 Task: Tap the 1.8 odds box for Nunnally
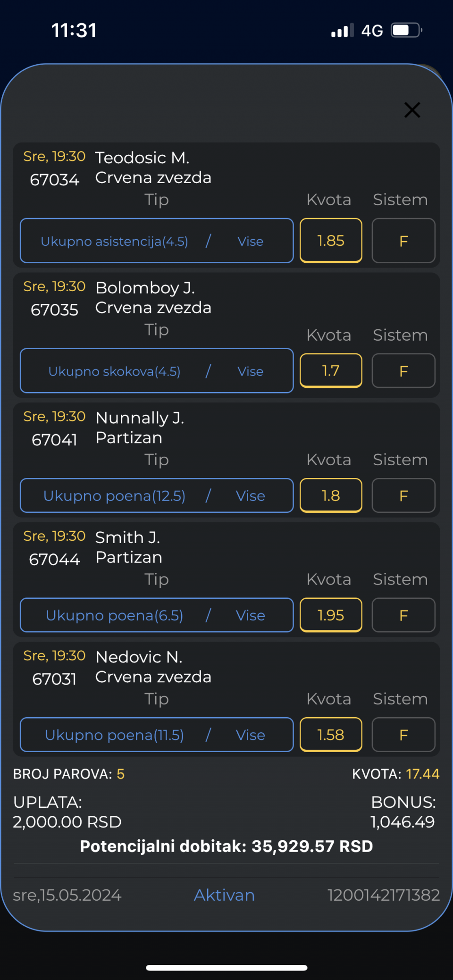pos(331,495)
